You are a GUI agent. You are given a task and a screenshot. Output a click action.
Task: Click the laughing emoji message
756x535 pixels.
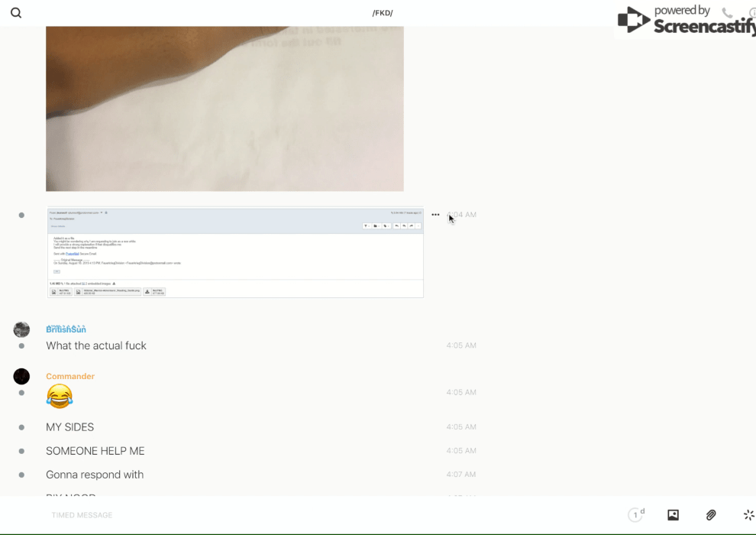click(60, 396)
